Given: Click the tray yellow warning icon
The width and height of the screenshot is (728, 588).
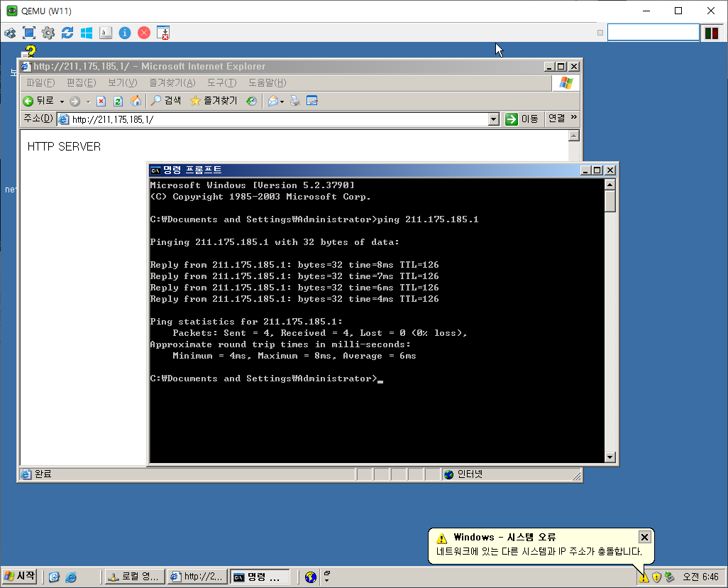Looking at the screenshot, I should (x=644, y=577).
